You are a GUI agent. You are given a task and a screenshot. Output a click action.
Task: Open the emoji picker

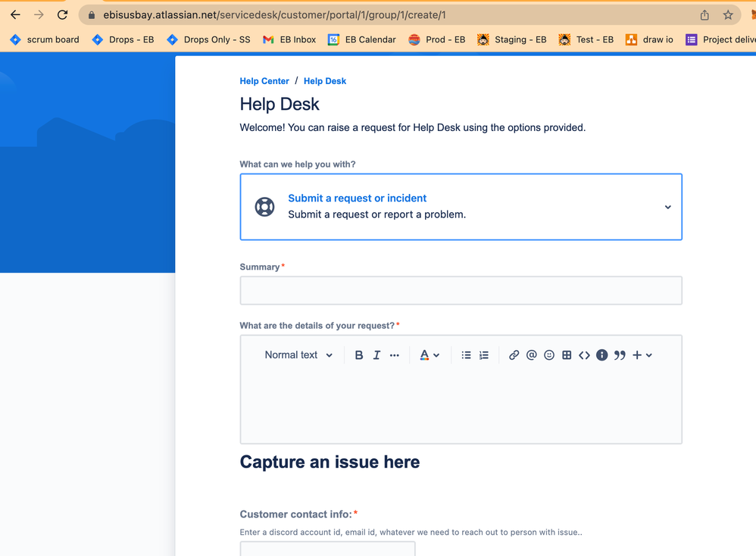[549, 355]
